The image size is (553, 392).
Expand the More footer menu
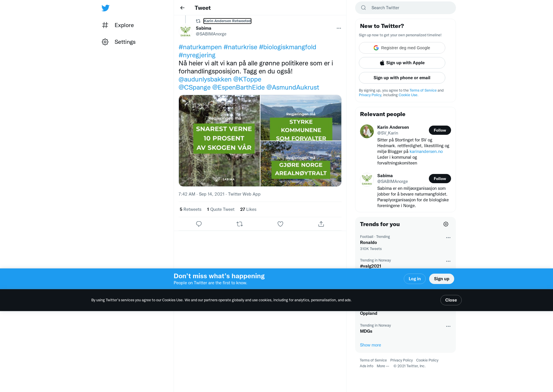pos(383,366)
